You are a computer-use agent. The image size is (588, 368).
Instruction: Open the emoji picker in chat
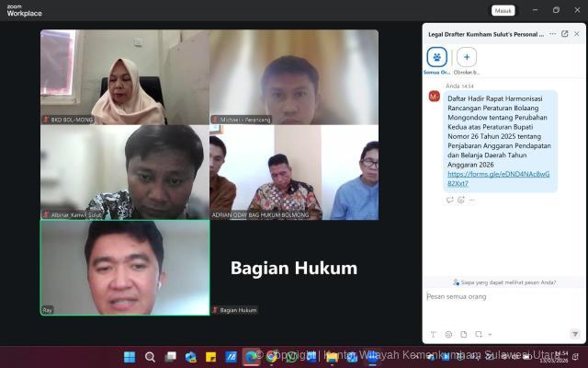(x=448, y=334)
